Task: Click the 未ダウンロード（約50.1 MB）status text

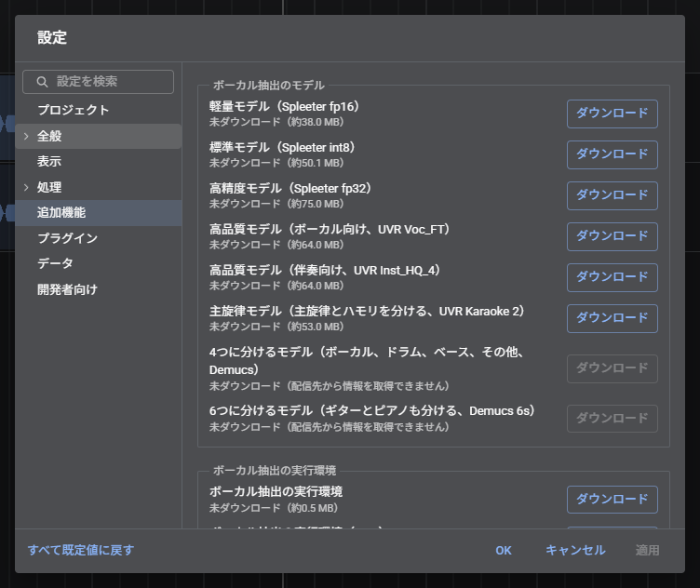Action: pos(276,163)
